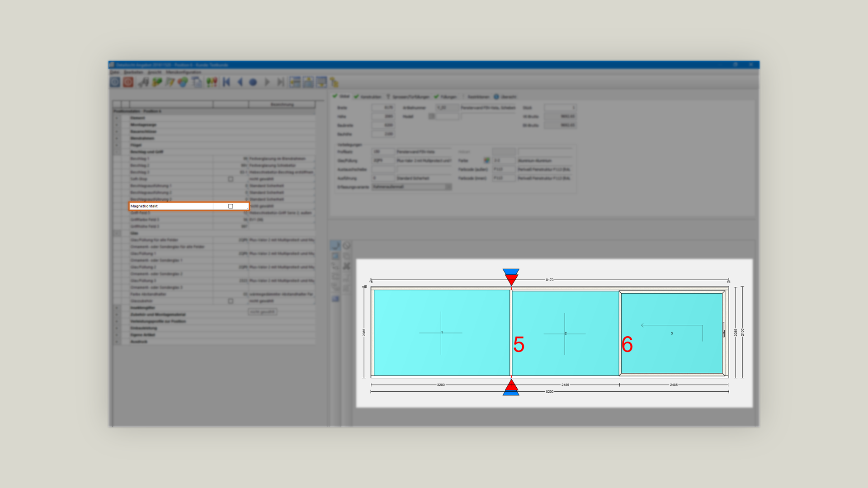Expand the Element tree group
This screenshot has width=868, height=488.
click(x=117, y=118)
